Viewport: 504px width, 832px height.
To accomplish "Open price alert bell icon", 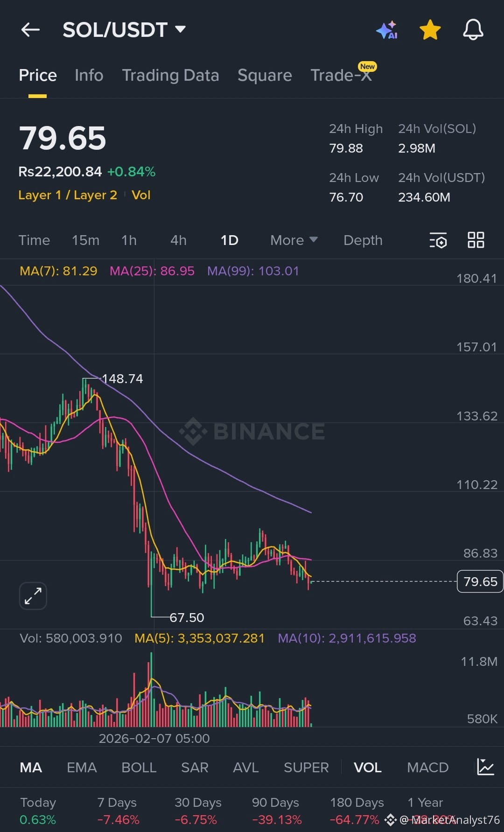I will tap(473, 30).
